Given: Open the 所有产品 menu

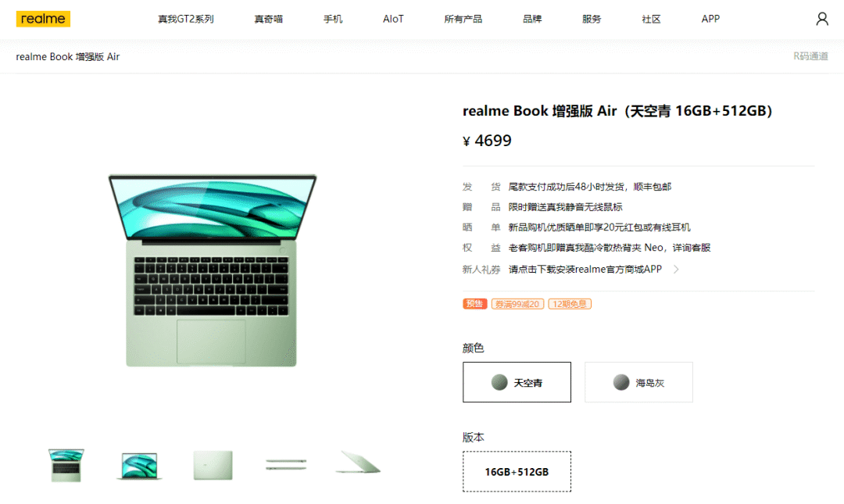Looking at the screenshot, I should point(463,19).
